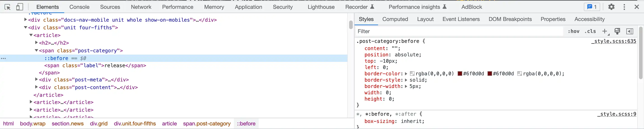
Task: Toggle the computed styles sidebar icon
Action: click(x=630, y=31)
